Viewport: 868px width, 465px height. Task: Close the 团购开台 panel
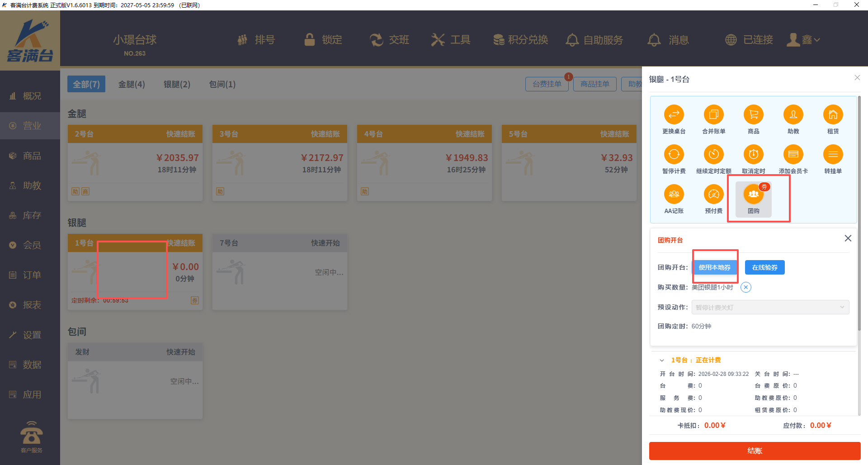click(848, 238)
